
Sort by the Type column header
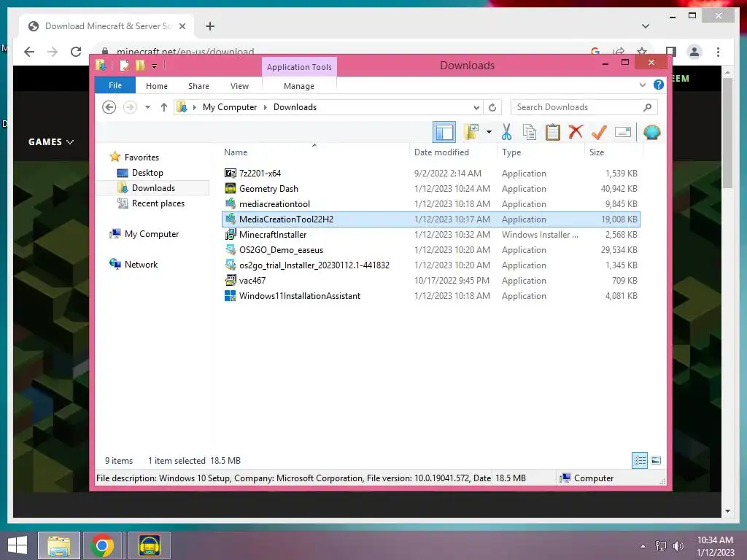coord(541,152)
